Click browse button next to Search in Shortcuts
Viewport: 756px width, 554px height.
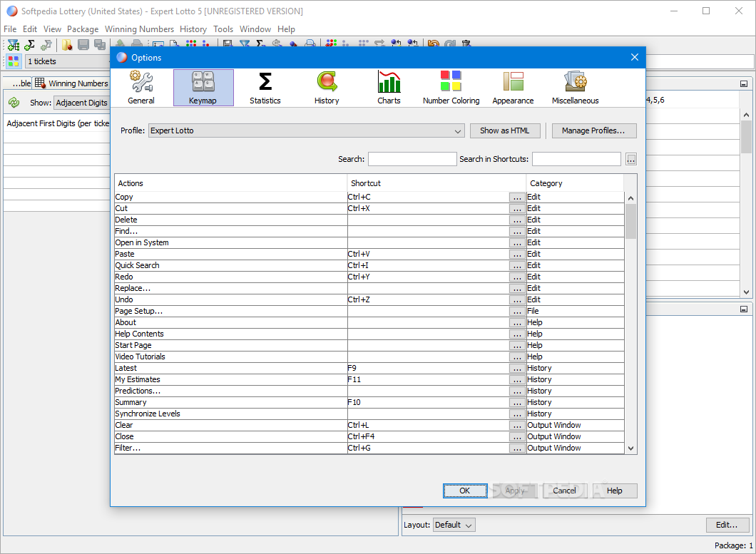click(630, 159)
